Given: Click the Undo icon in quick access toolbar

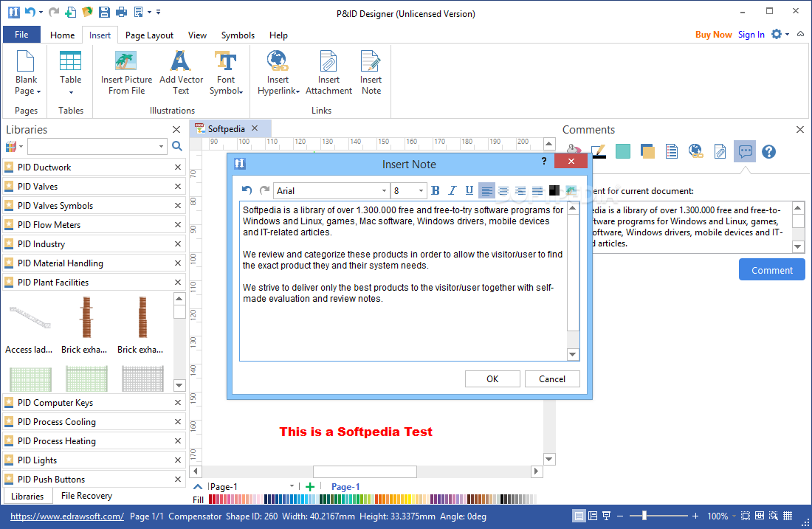Looking at the screenshot, I should (30, 11).
